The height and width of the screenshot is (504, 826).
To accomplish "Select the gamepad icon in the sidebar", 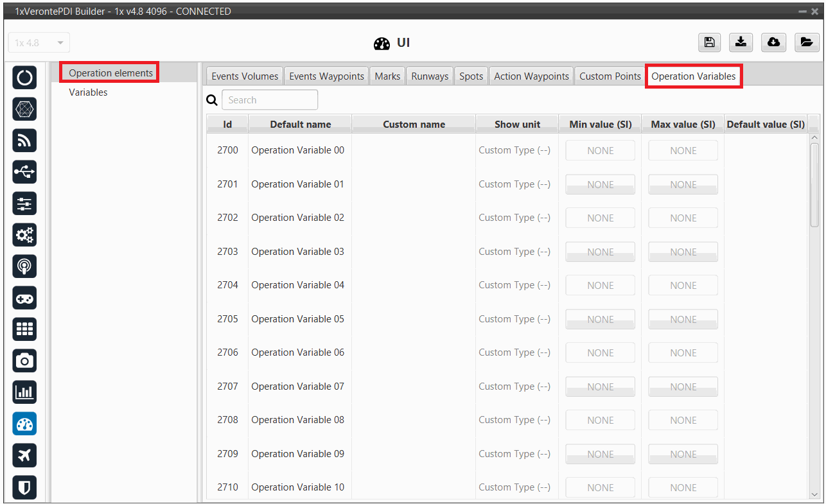I will [24, 298].
